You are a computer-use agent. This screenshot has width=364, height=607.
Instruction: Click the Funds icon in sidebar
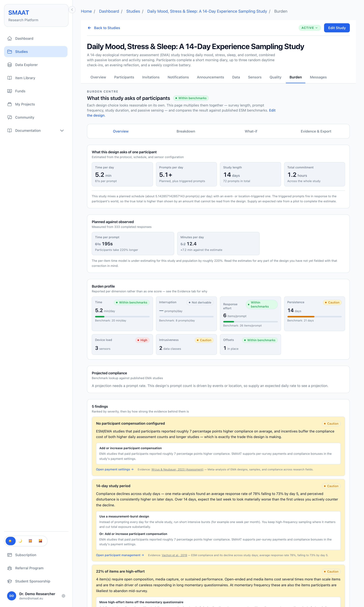(x=10, y=91)
